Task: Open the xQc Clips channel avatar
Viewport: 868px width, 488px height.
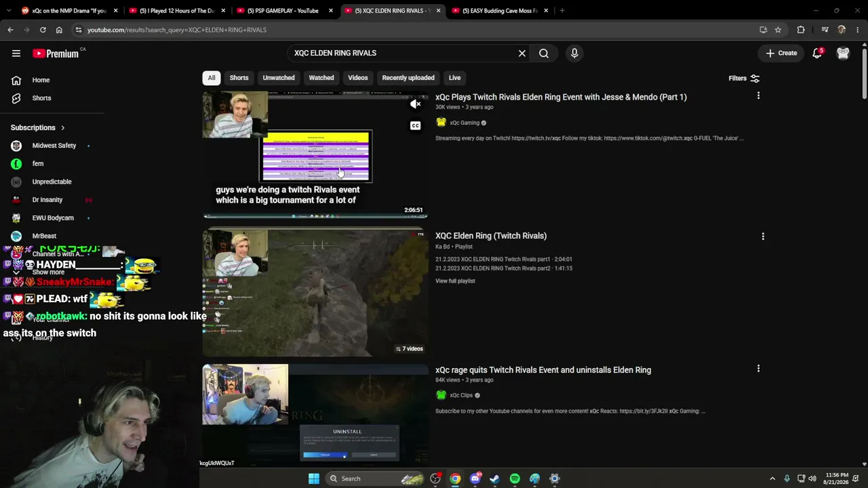Action: [441, 395]
